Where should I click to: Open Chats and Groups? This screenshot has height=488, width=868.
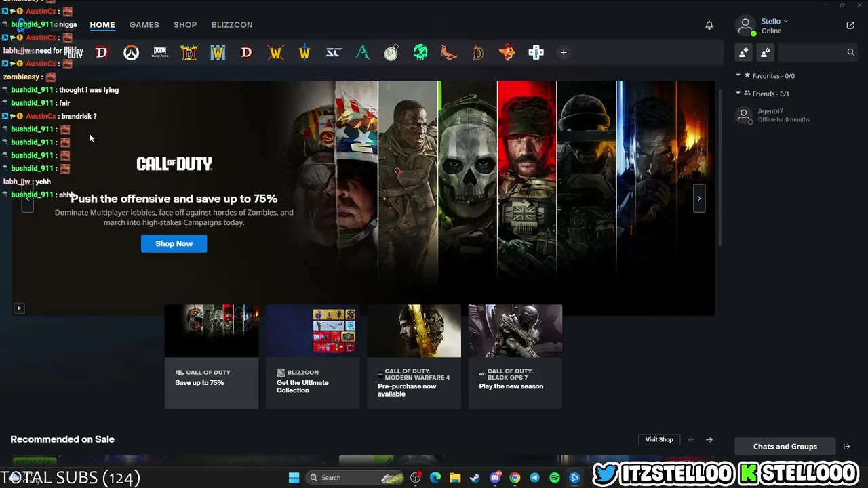(x=785, y=447)
